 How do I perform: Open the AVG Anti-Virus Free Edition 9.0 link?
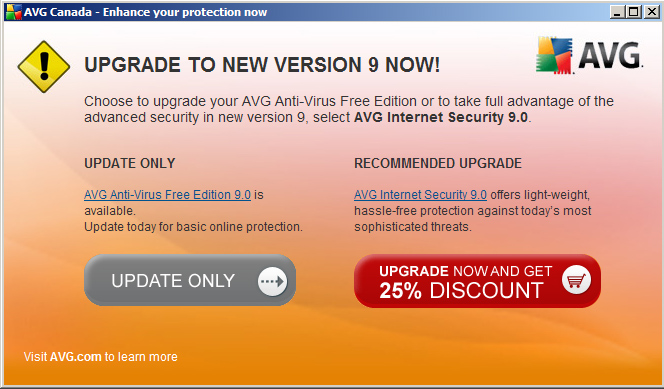point(167,195)
